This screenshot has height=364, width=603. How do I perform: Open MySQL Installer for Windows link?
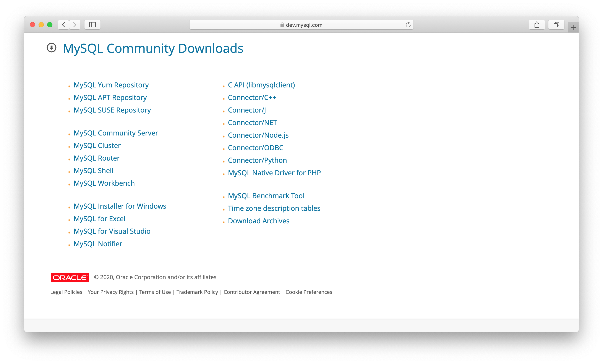coord(120,206)
